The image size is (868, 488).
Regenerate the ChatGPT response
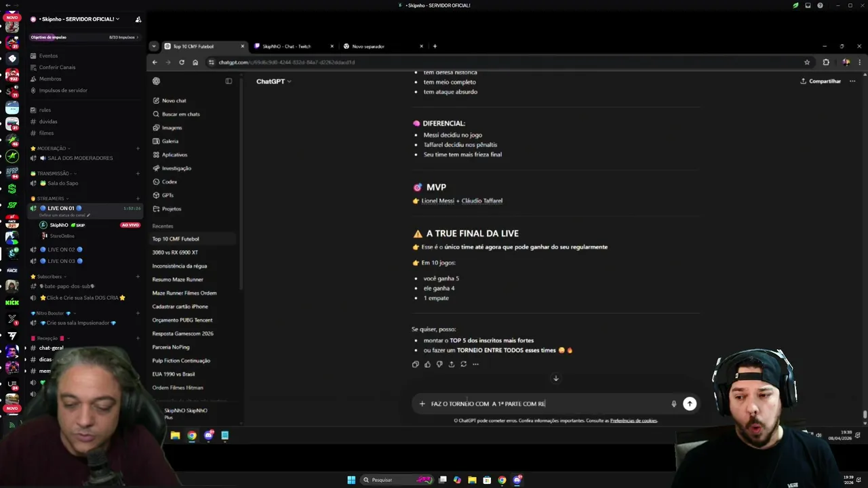[464, 364]
